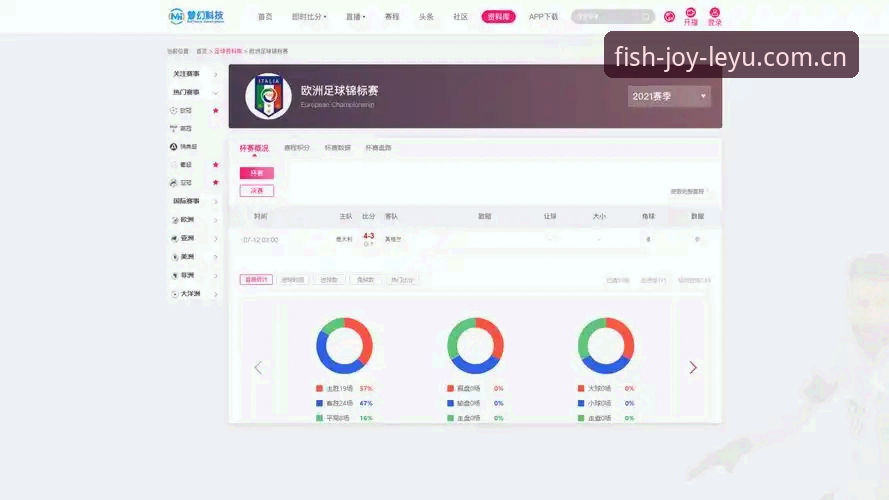This screenshot has width=889, height=500.
Task: Expand the 亚洲 region in the sidebar
Action: 196,239
